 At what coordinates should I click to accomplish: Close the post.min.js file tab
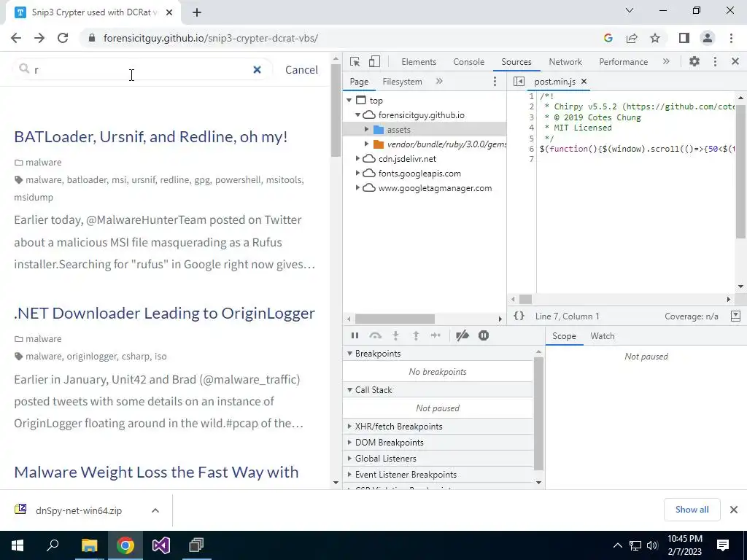click(584, 82)
